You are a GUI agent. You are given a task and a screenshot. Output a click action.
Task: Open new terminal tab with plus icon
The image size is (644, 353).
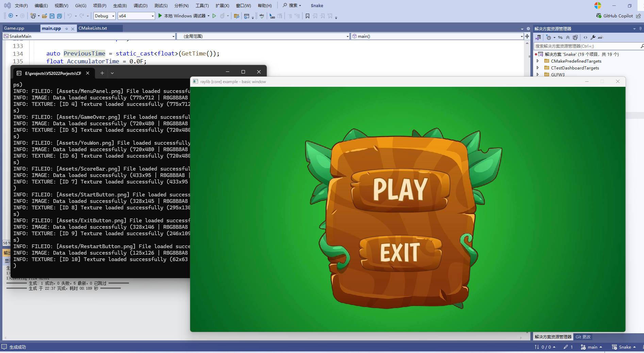[x=102, y=73]
